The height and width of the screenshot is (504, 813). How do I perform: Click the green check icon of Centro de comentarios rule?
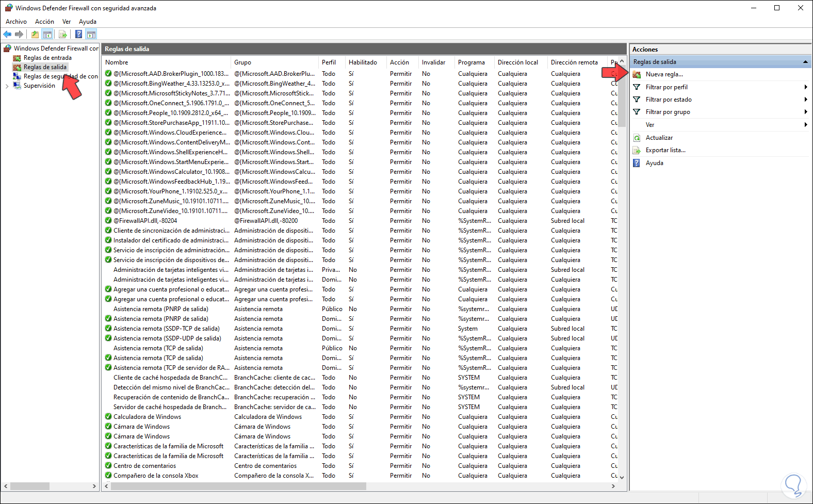coord(108,466)
